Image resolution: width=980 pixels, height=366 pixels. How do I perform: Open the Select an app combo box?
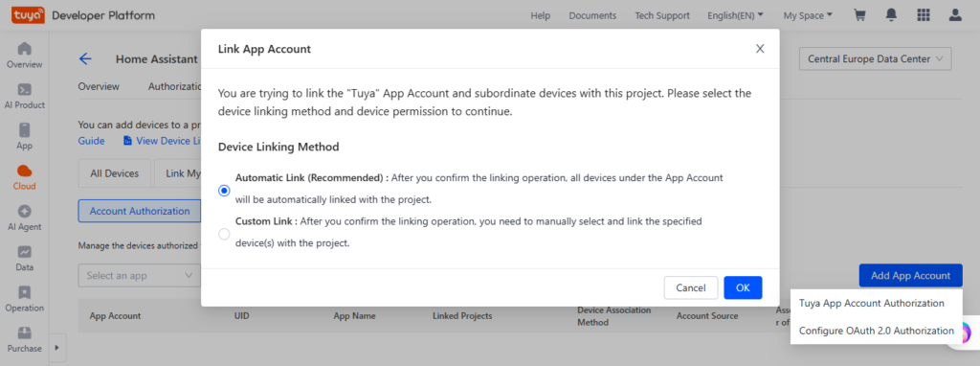139,275
